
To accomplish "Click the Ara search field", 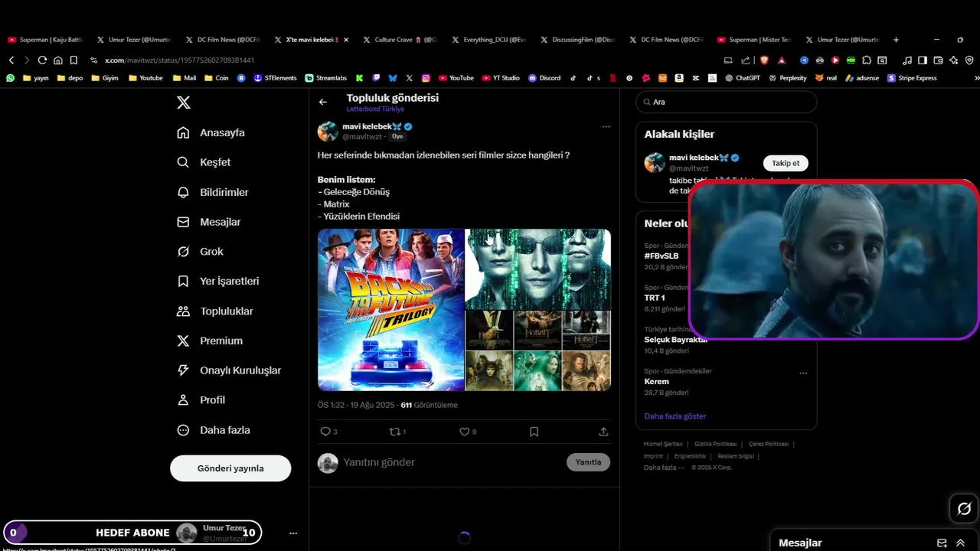I will click(x=726, y=102).
